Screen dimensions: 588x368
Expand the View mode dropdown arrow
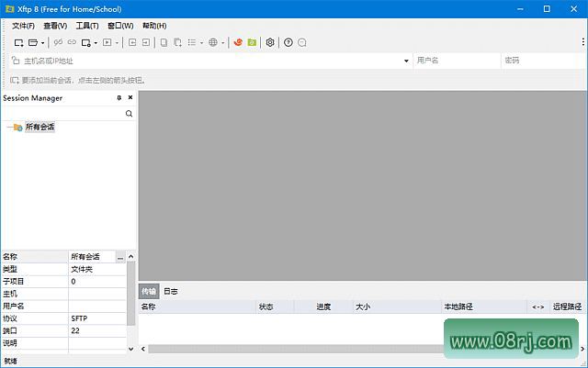[x=201, y=43]
